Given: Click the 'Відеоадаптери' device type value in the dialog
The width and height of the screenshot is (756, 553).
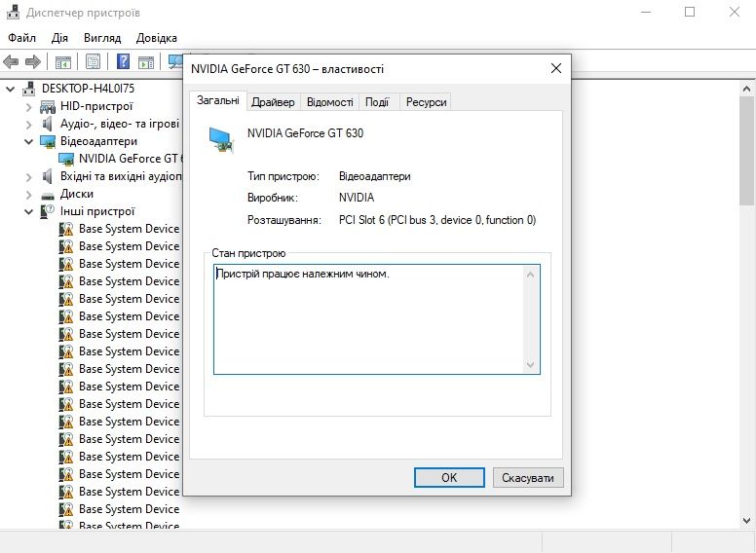Looking at the screenshot, I should (375, 176).
